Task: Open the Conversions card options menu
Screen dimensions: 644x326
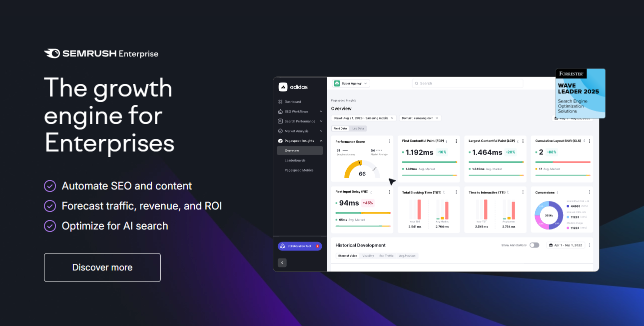Action: point(589,192)
